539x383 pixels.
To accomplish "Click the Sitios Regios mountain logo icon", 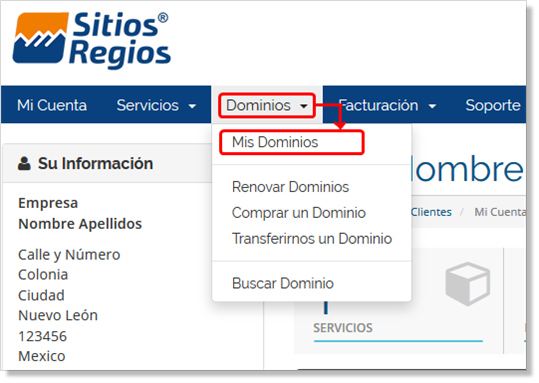I will click(40, 38).
